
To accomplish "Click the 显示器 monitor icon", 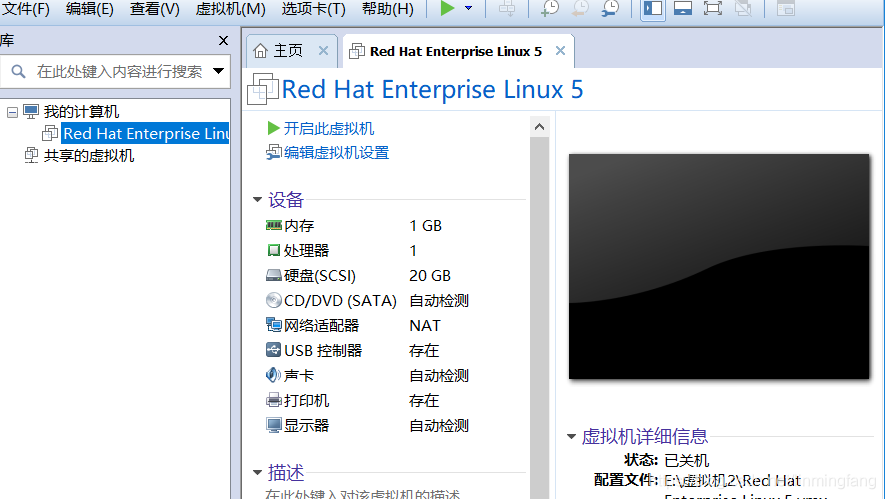I will coord(274,425).
